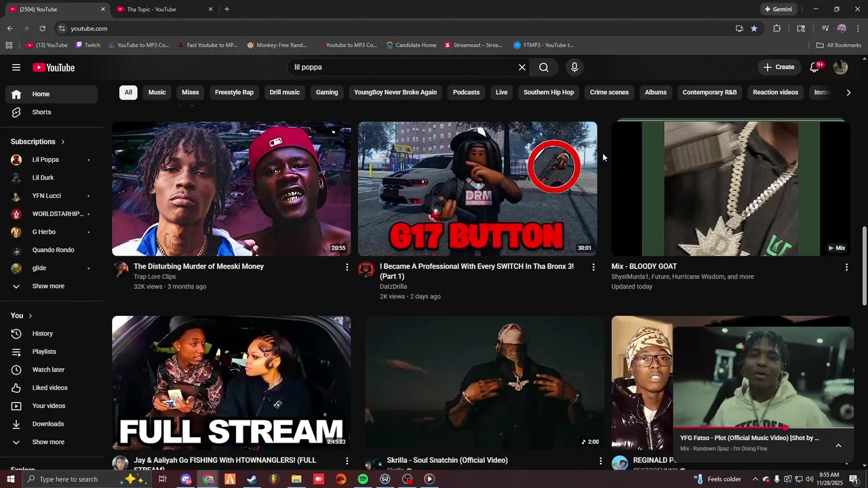Open Spotify from taskbar

(x=363, y=479)
